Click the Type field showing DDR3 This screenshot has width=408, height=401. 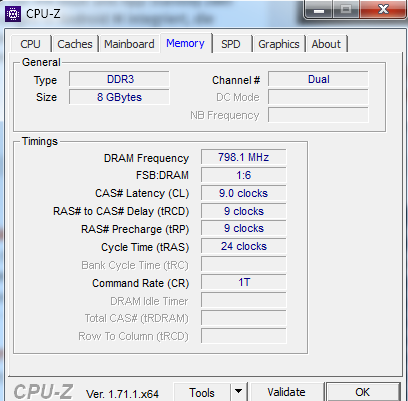(119, 79)
